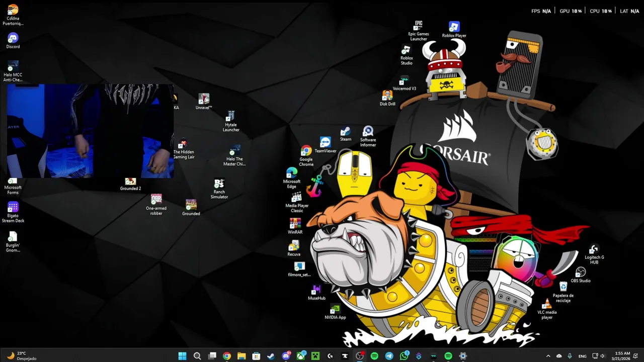644x362 pixels.
Task: Open File Explorer from the taskbar
Action: point(242,356)
